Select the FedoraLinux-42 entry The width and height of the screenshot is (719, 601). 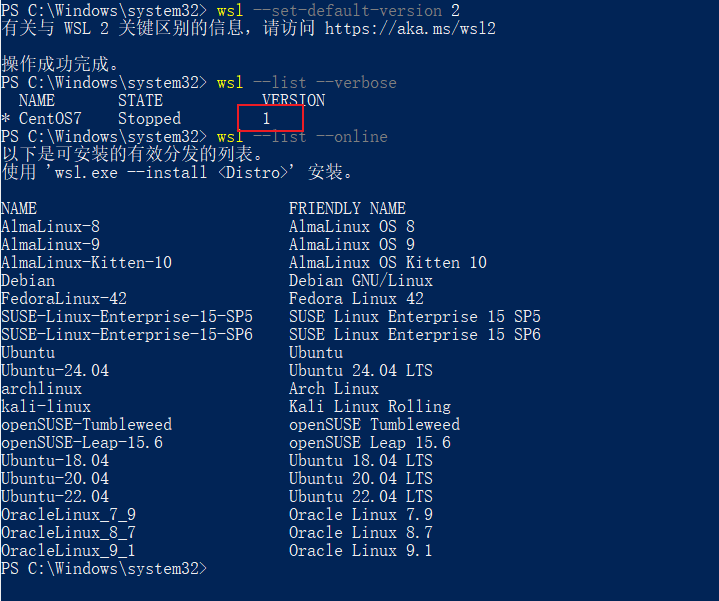pyautogui.click(x=64, y=298)
